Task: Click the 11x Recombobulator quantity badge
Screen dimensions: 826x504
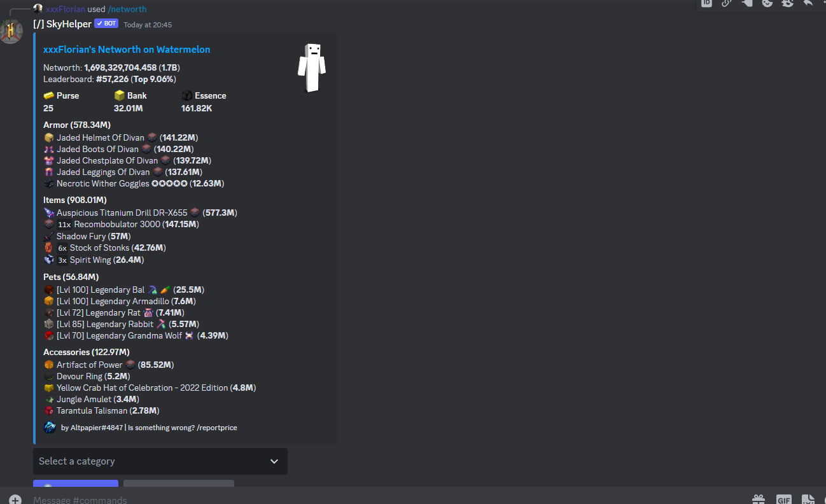Action: coord(64,225)
